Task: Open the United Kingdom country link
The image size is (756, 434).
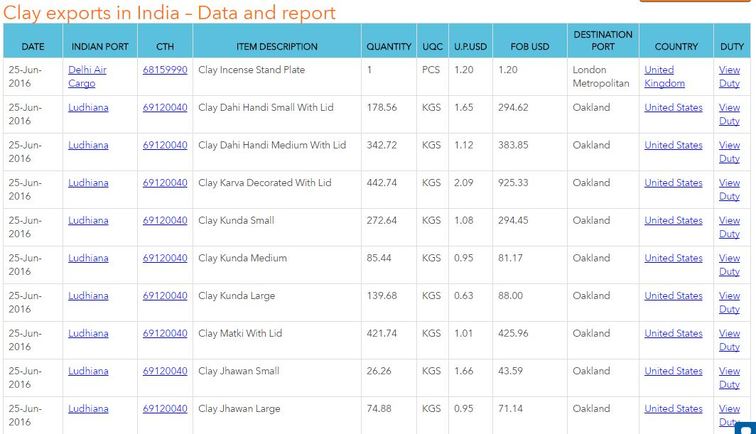Action: (664, 77)
